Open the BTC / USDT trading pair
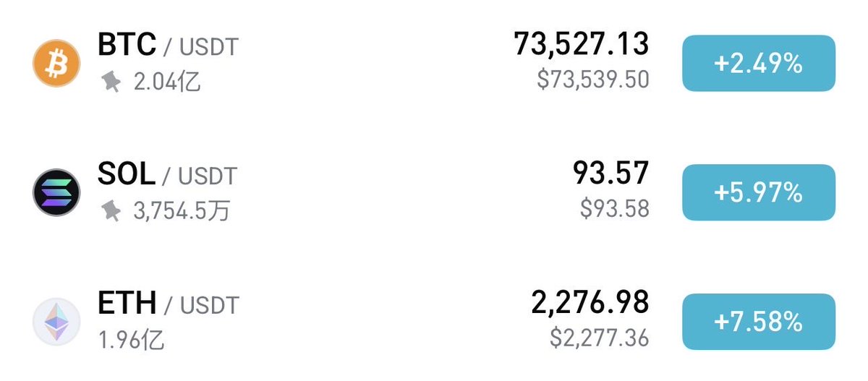Image resolution: width=868 pixels, height=381 pixels. coord(168,46)
